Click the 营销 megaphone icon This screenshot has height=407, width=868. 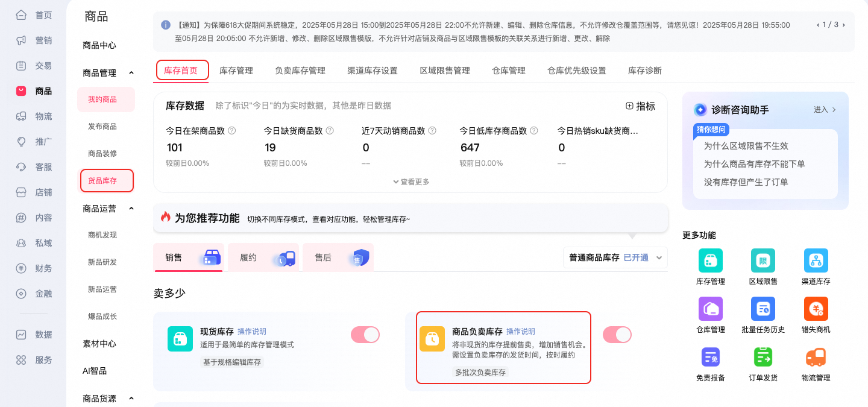coord(21,40)
